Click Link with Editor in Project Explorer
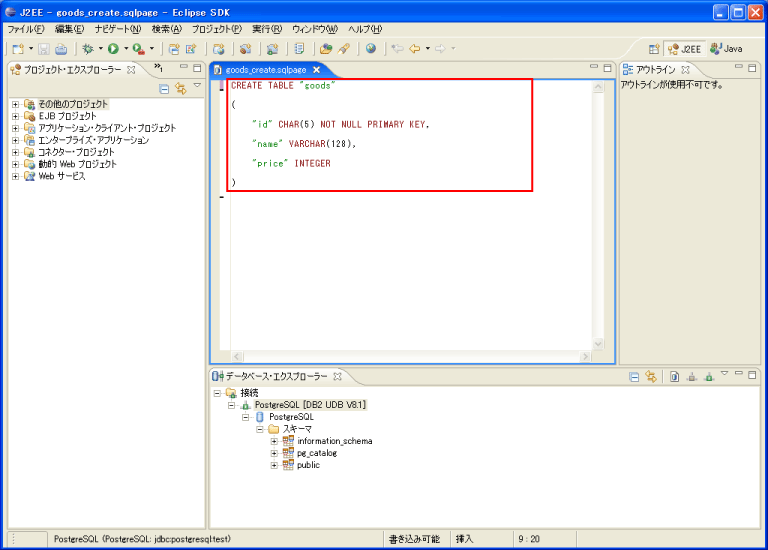 click(x=181, y=89)
